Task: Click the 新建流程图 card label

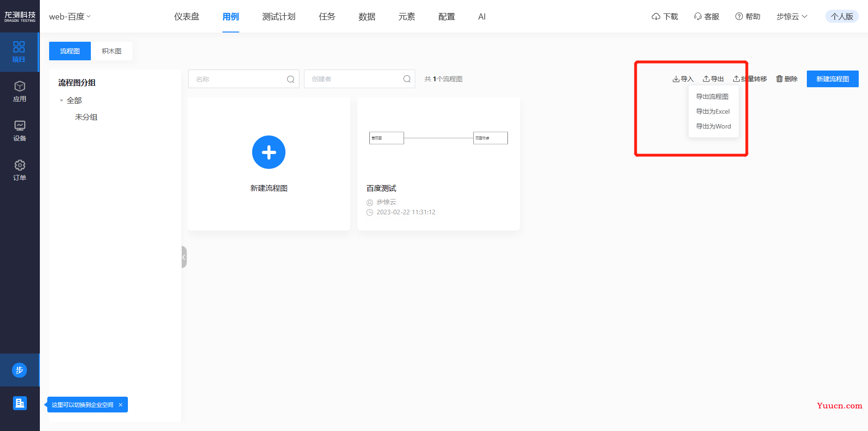Action: 269,188
